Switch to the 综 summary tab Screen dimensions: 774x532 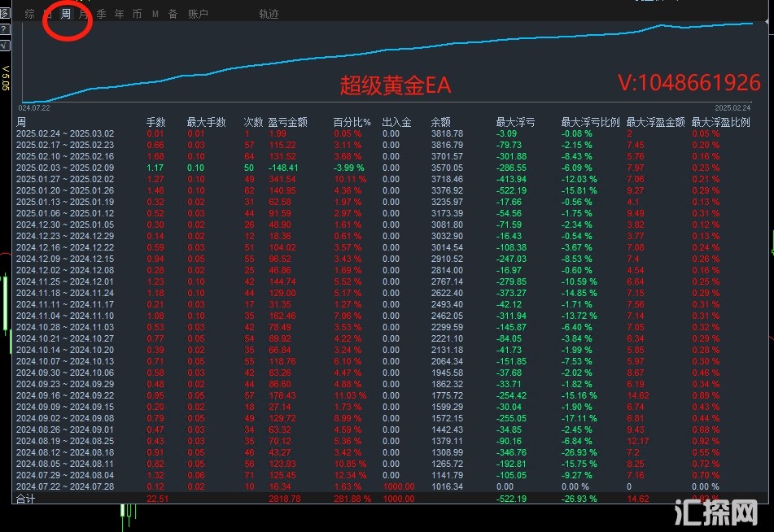point(30,14)
